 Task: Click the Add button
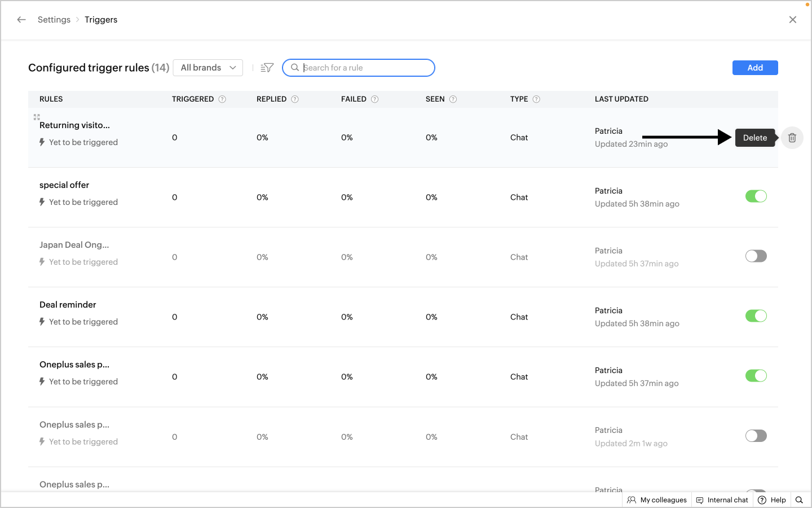coord(754,68)
